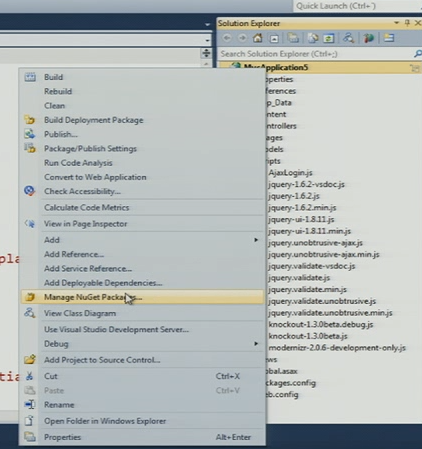The width and height of the screenshot is (422, 449).
Task: Choose Clean from the context menu
Action: click(x=55, y=106)
